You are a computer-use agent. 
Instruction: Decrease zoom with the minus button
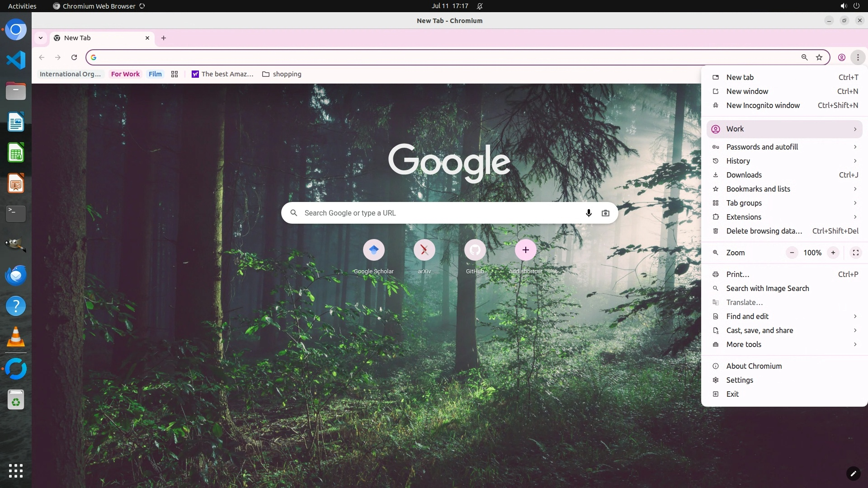[x=792, y=253]
